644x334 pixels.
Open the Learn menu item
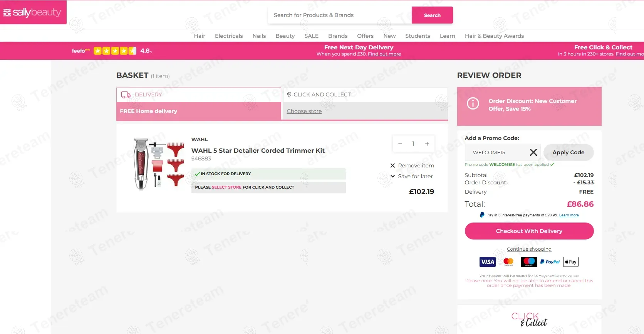pyautogui.click(x=447, y=36)
